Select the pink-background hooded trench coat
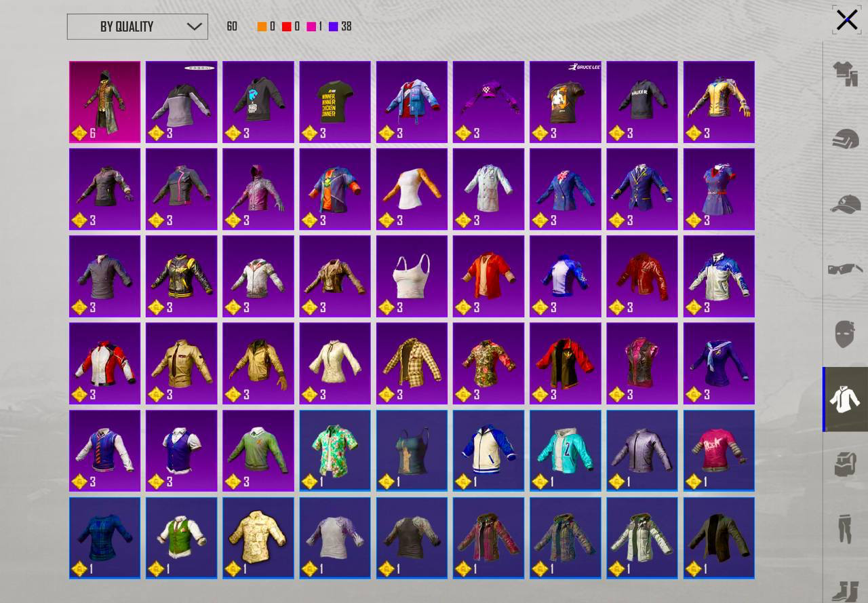The image size is (868, 603). (104, 102)
